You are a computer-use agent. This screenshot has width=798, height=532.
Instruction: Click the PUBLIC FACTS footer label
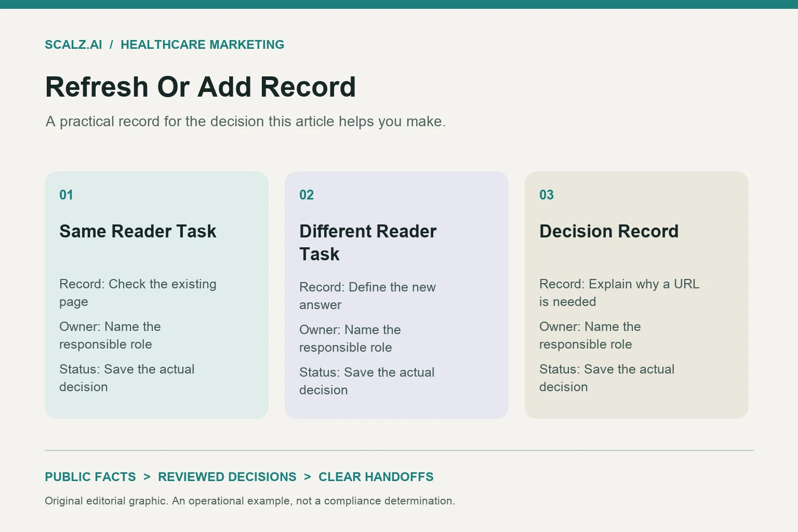(x=90, y=477)
